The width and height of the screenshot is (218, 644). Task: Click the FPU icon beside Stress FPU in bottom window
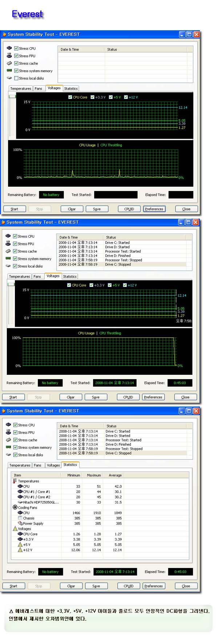coord(9,432)
